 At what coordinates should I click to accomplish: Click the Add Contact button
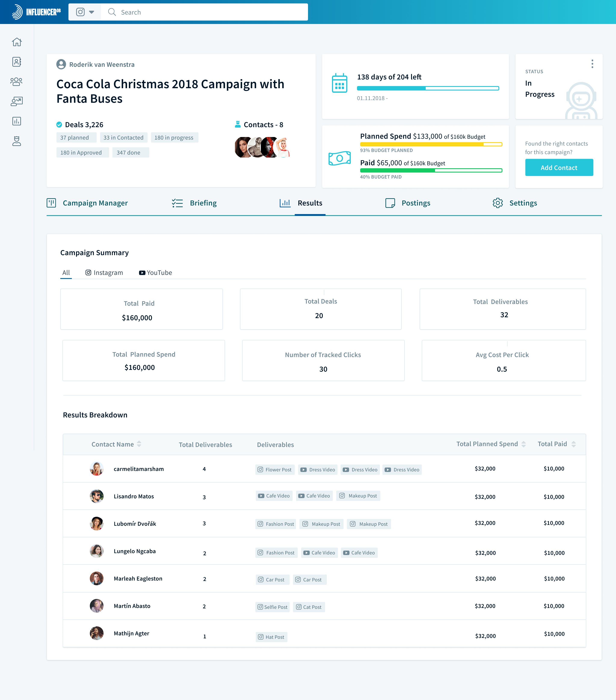click(559, 167)
